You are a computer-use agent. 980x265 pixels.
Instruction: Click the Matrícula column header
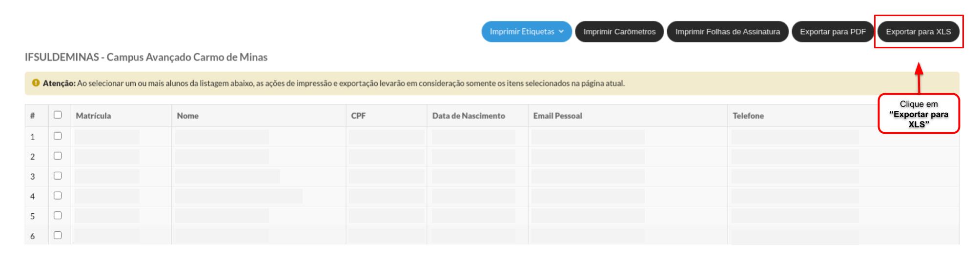click(93, 116)
